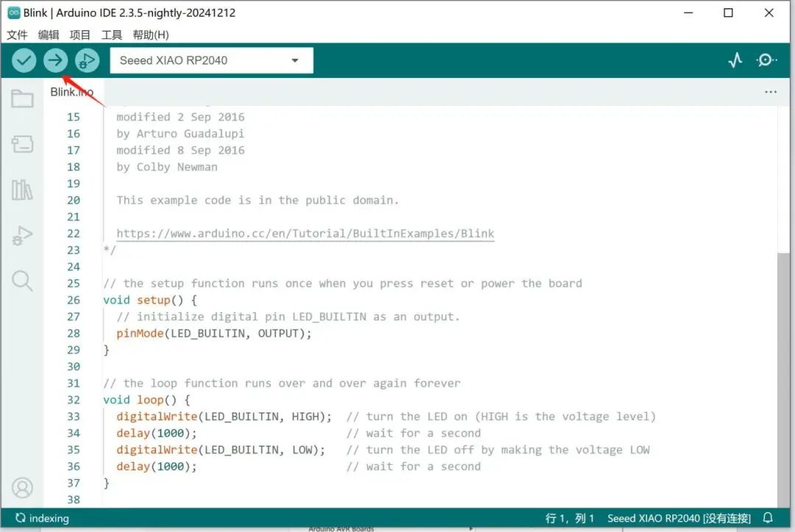Click Seeed XIAO RP2040 [没有连接] status
Viewport: 795px width, 532px height.
(679, 518)
